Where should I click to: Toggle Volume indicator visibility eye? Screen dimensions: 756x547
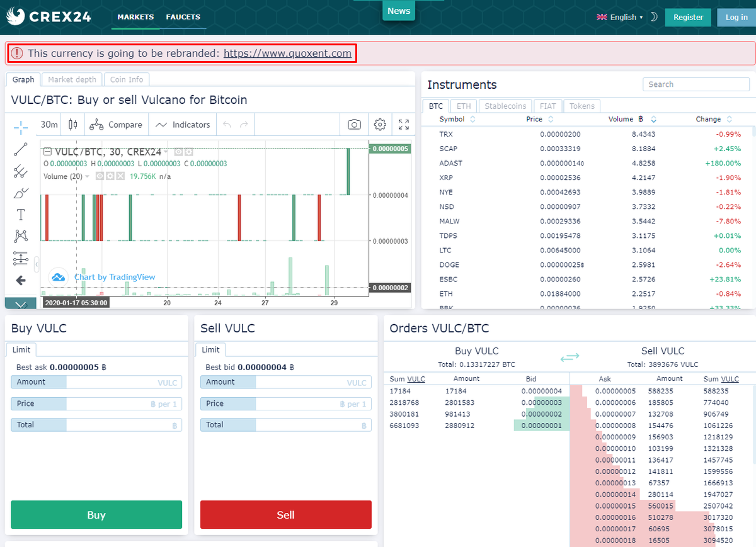(100, 176)
